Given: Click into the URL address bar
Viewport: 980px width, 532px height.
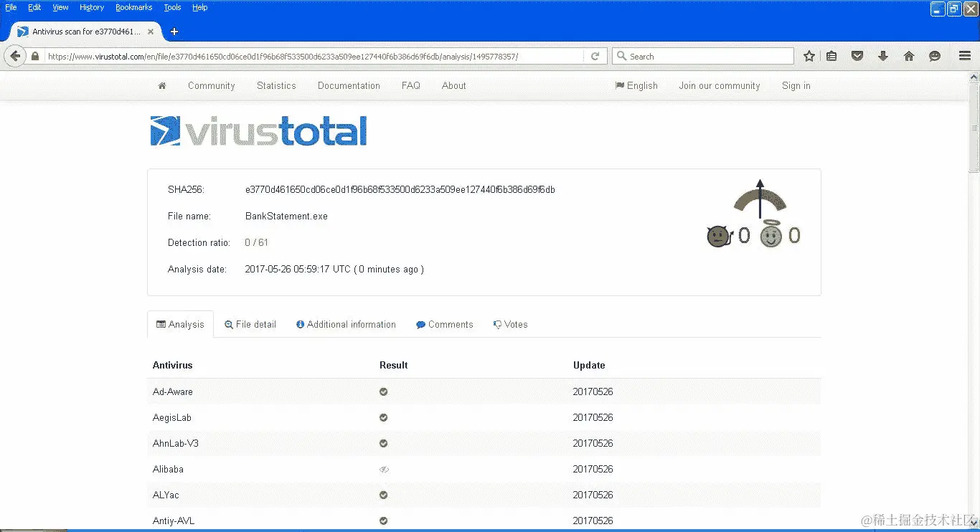Looking at the screenshot, I should [x=314, y=57].
